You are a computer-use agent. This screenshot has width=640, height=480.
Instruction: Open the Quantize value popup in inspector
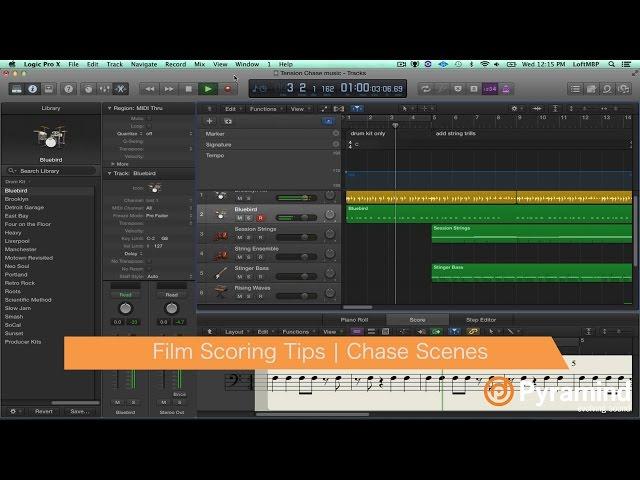tap(168, 133)
